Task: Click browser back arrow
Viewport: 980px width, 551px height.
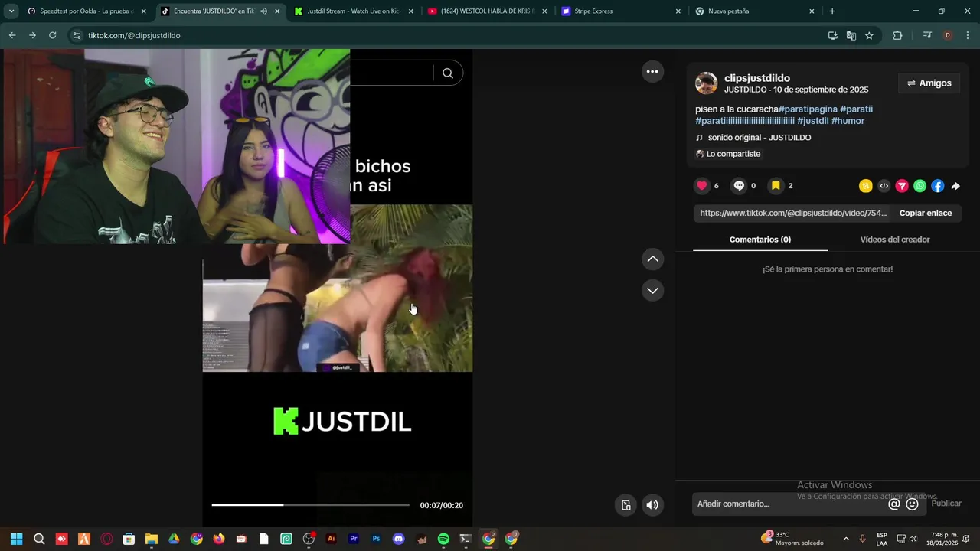Action: 12,35
